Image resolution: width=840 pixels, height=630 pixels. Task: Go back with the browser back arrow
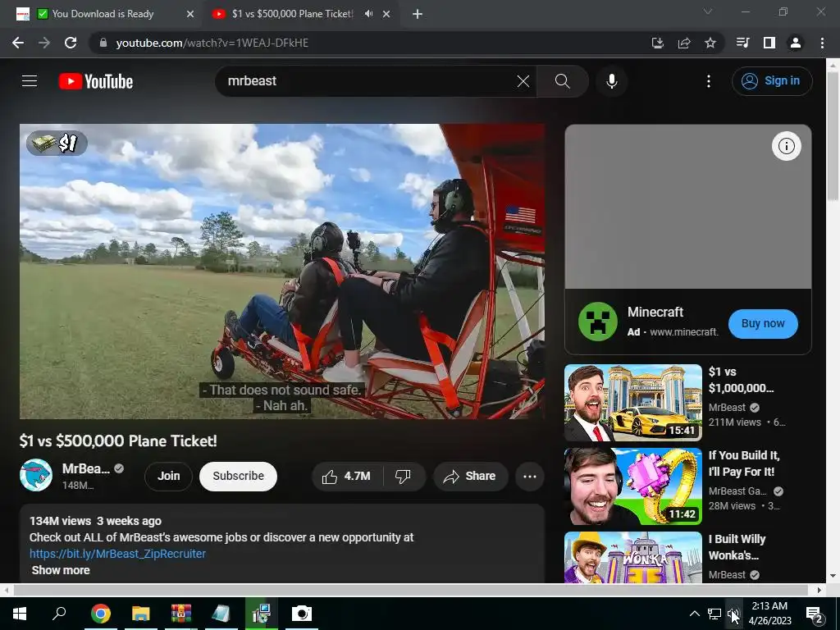18,43
